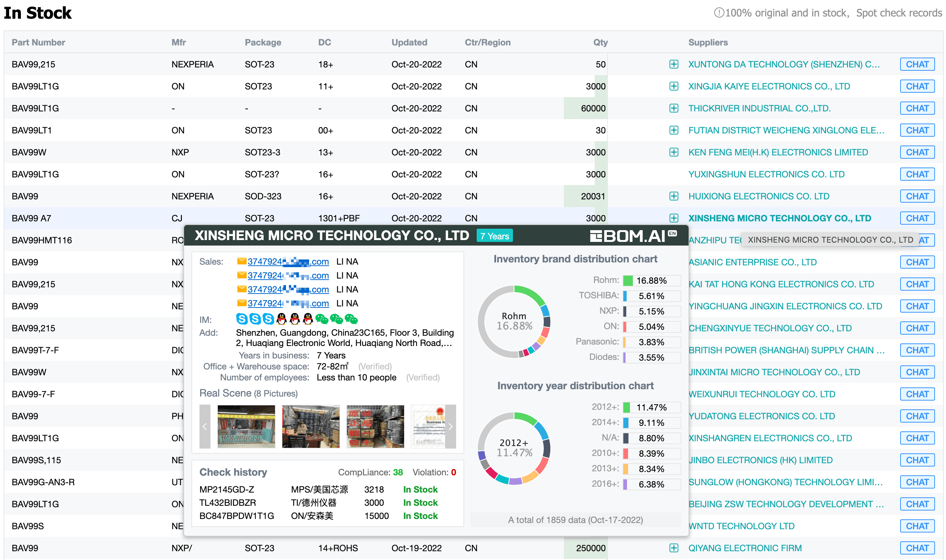Click the 2012+ green color swatch
The width and height of the screenshot is (946, 560).
(626, 408)
